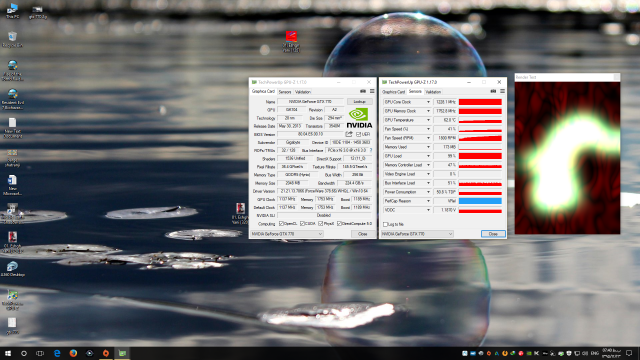
Task: Switch to Validation tab in right GPU-Z window
Action: (433, 92)
